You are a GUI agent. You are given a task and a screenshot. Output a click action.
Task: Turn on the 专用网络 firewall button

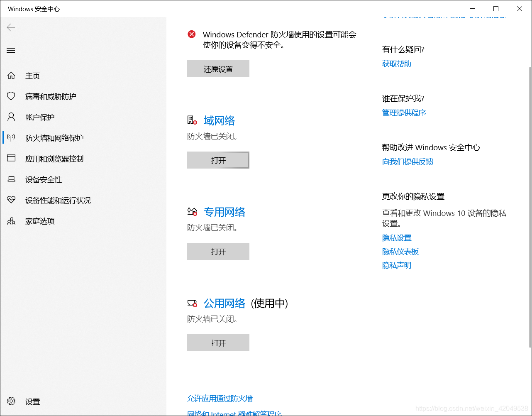[218, 252]
